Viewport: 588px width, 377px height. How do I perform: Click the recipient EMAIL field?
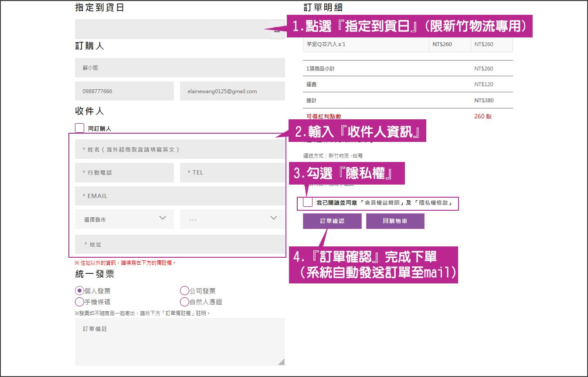point(180,196)
